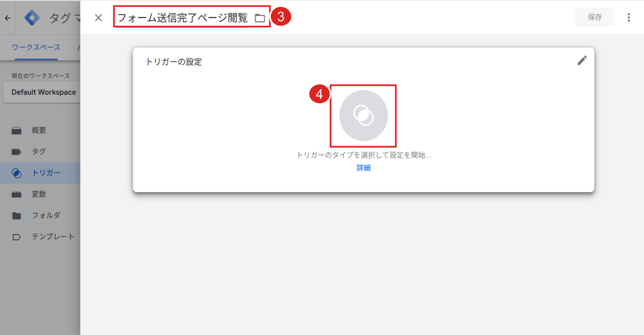Viewport: 644px width, 335px height.
Task: Click the Tag Manager diamond logo
Action: 32,18
